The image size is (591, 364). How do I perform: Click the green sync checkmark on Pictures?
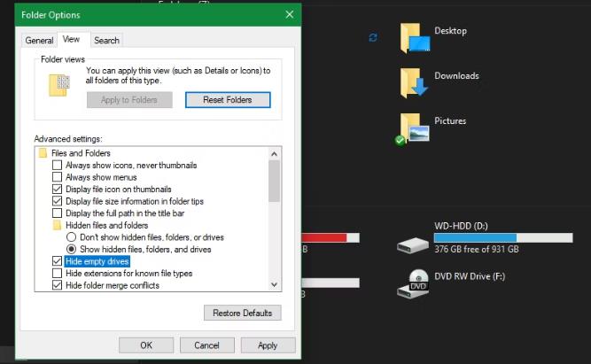pyautogui.click(x=400, y=141)
